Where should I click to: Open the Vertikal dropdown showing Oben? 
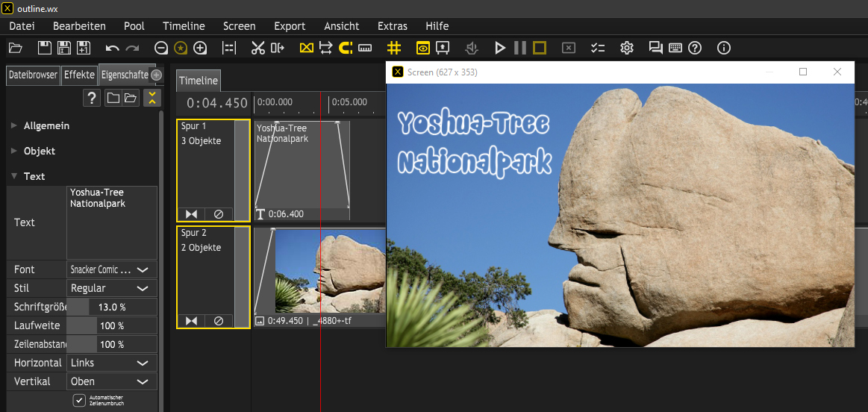(112, 381)
